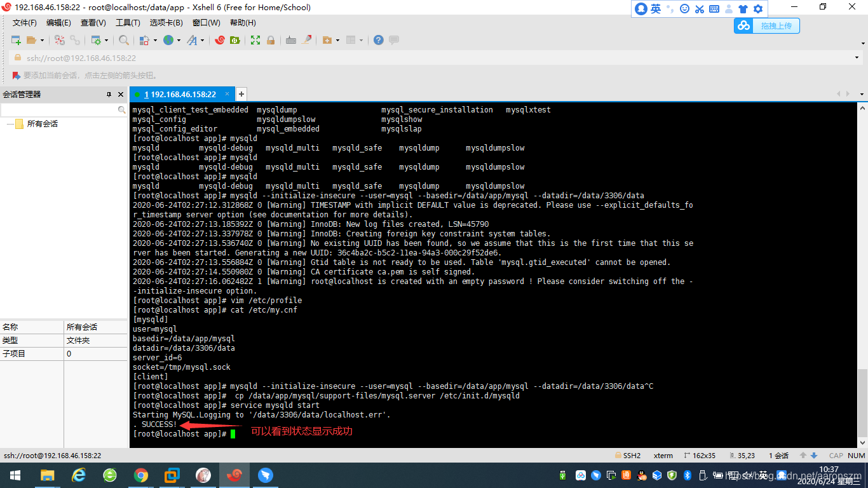
Task: Open tab list dropdown arrow at right
Action: coord(860,94)
